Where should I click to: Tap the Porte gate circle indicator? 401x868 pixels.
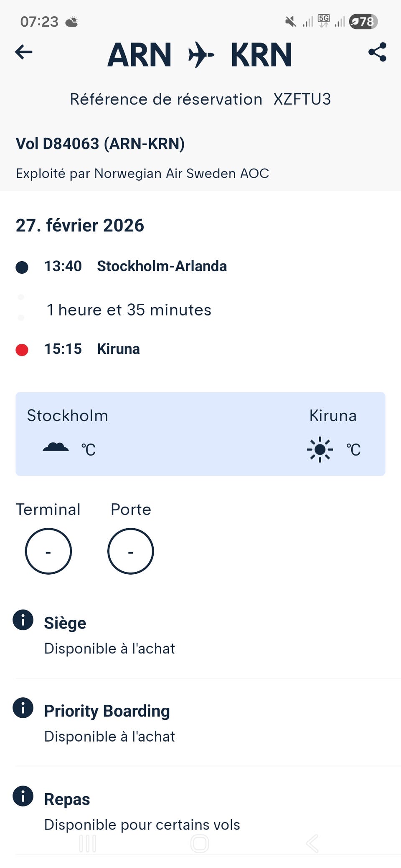pos(131,551)
